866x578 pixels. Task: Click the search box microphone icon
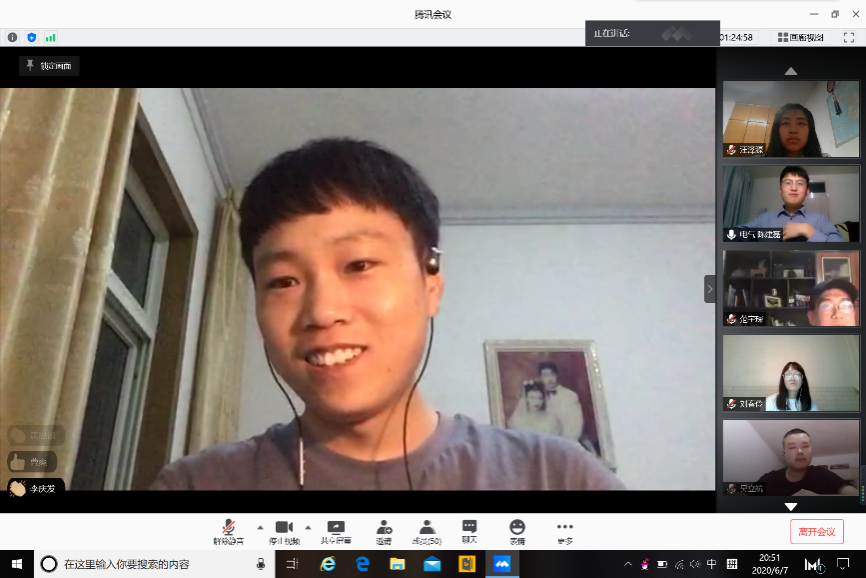click(x=261, y=564)
